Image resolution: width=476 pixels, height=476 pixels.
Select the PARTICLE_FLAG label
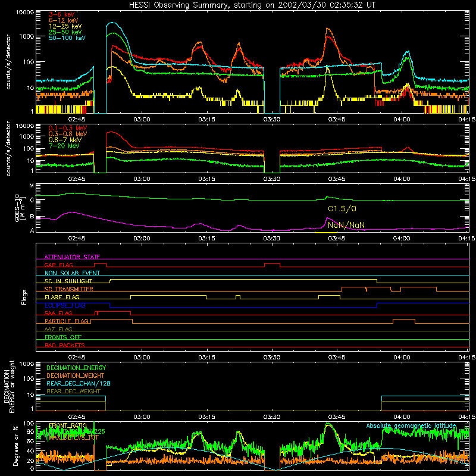[67, 321]
